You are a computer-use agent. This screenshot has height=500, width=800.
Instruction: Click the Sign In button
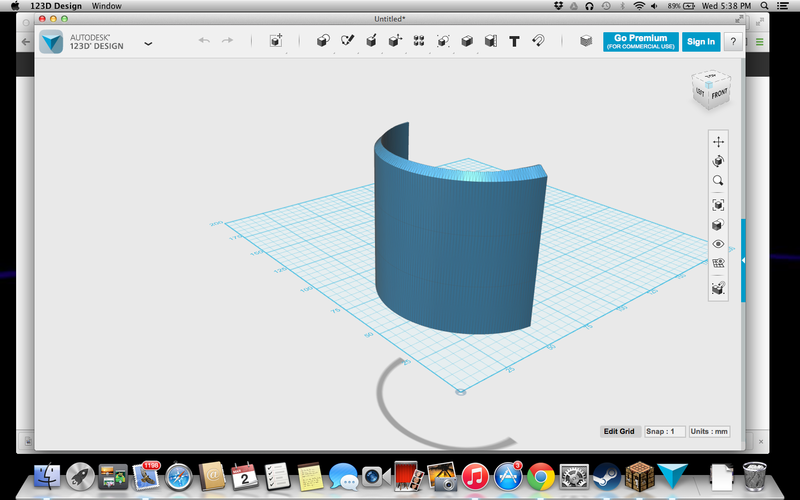(701, 42)
